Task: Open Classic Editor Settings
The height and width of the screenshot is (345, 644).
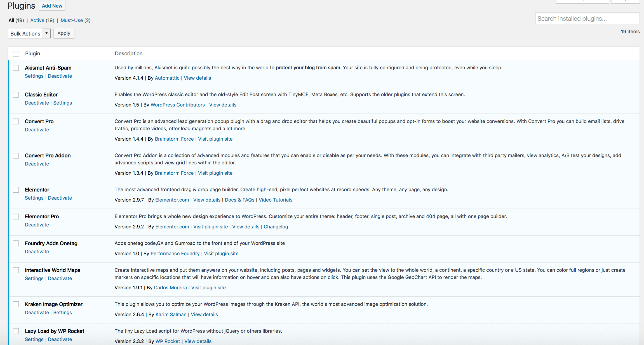Action: pyautogui.click(x=63, y=103)
